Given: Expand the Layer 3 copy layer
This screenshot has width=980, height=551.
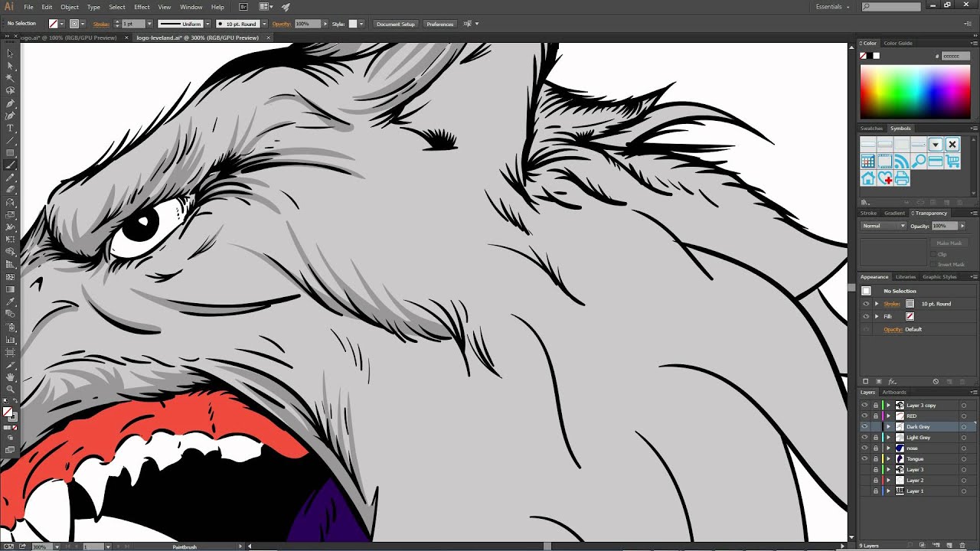Looking at the screenshot, I should [888, 405].
